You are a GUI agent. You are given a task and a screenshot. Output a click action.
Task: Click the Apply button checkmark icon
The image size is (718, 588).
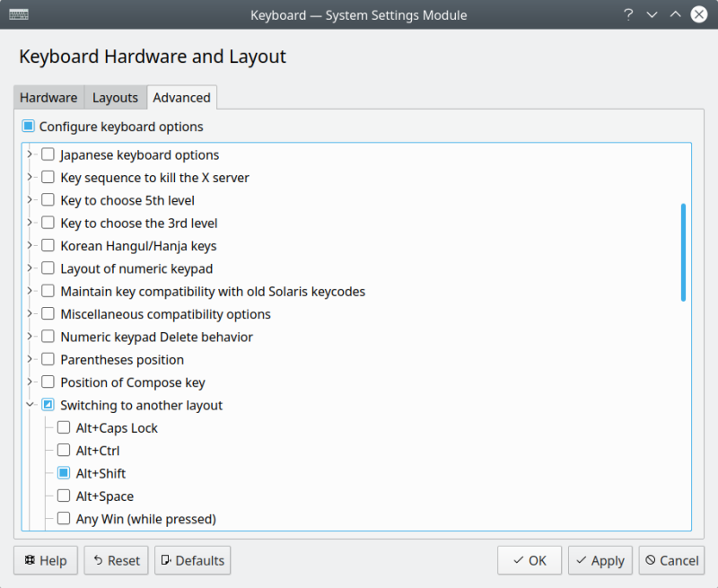point(582,560)
